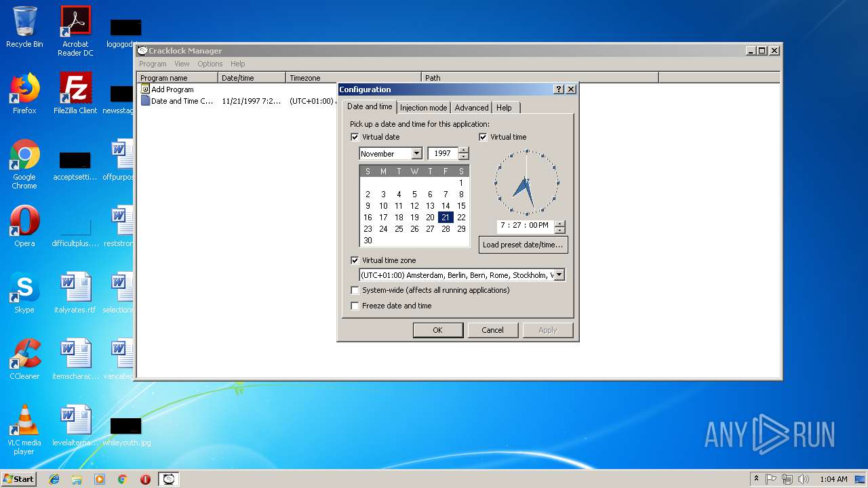Viewport: 868px width, 488px height.
Task: Click Opera icon in the taskbar
Action: click(145, 479)
